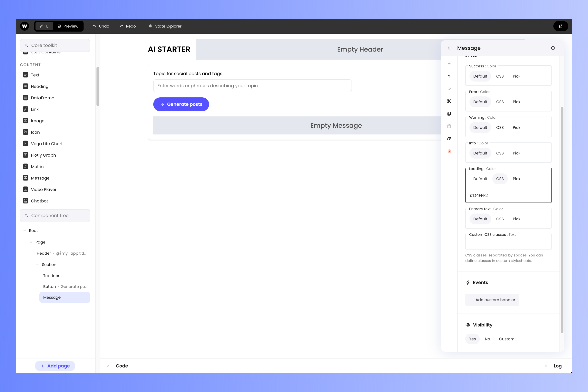Collapse the Root node in component tree

pos(24,230)
